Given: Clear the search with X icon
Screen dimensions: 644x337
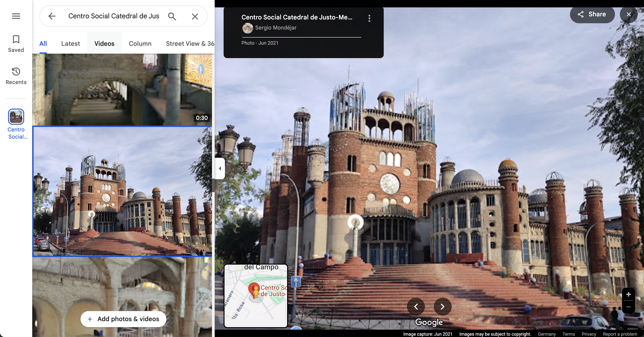Looking at the screenshot, I should tap(195, 17).
